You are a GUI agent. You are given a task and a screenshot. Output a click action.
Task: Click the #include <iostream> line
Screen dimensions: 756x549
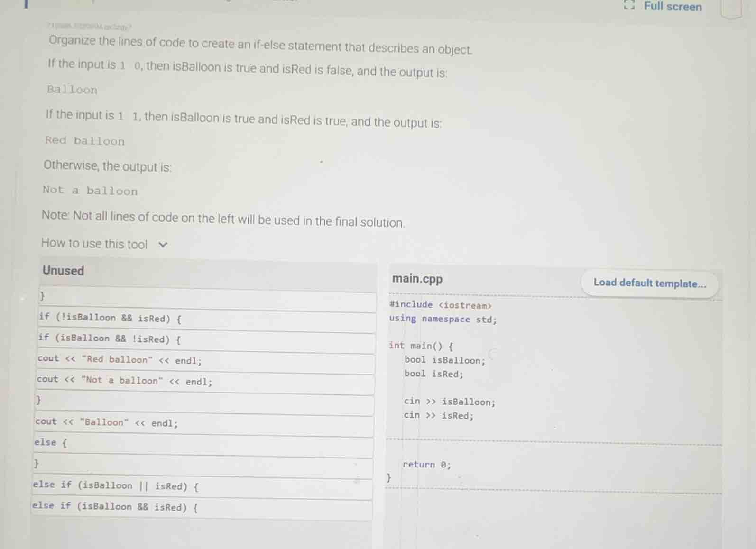[x=441, y=305]
